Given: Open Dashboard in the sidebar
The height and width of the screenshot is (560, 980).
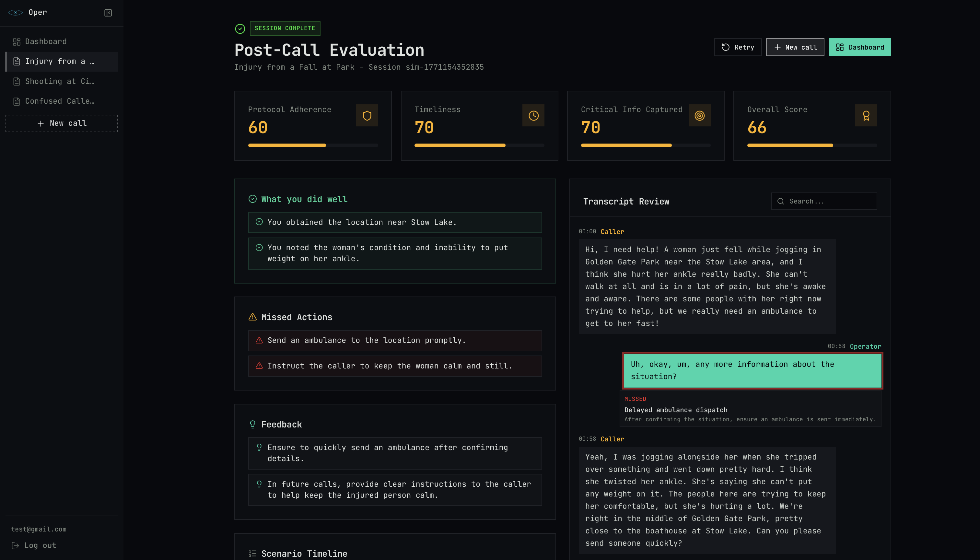Looking at the screenshot, I should pos(45,41).
